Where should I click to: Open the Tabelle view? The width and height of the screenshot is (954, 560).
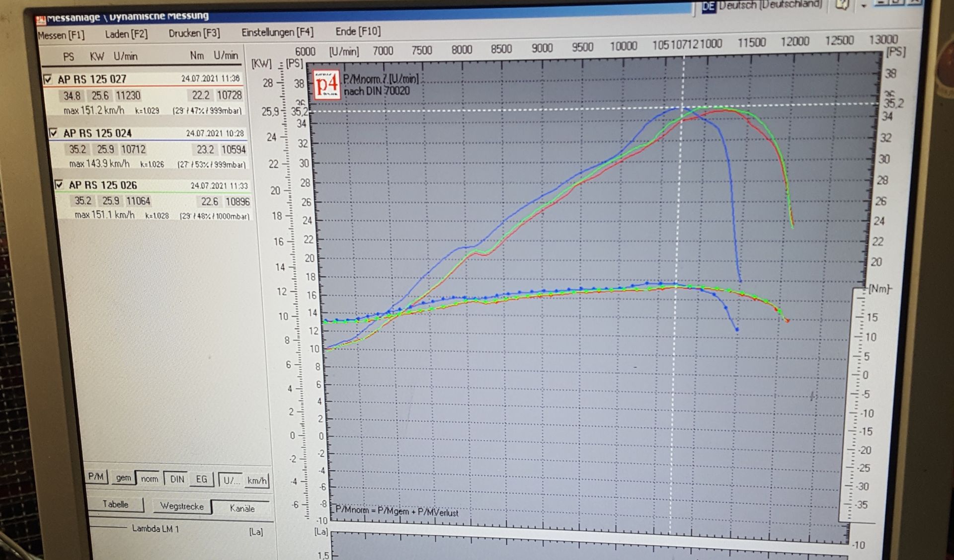[115, 504]
